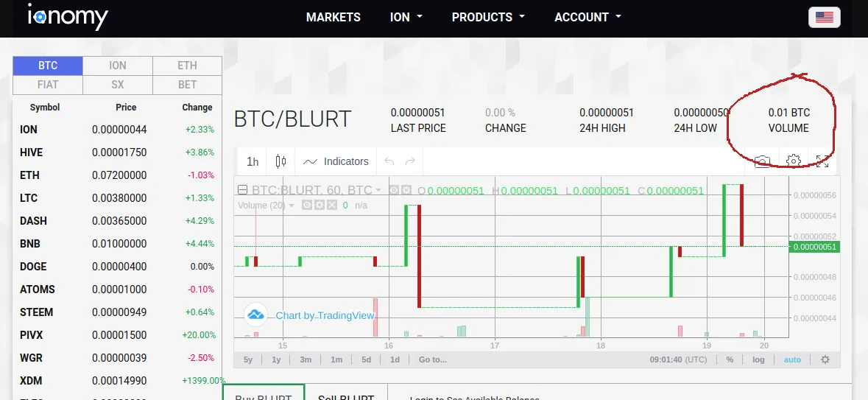Sort market list by Price
This screenshot has width=868, height=400.
(126, 108)
